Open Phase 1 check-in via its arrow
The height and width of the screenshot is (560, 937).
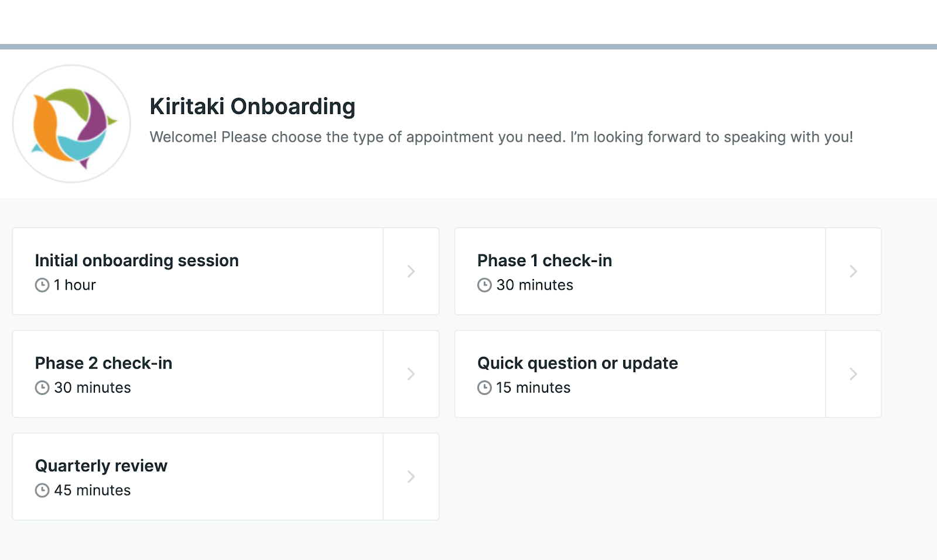(x=853, y=271)
